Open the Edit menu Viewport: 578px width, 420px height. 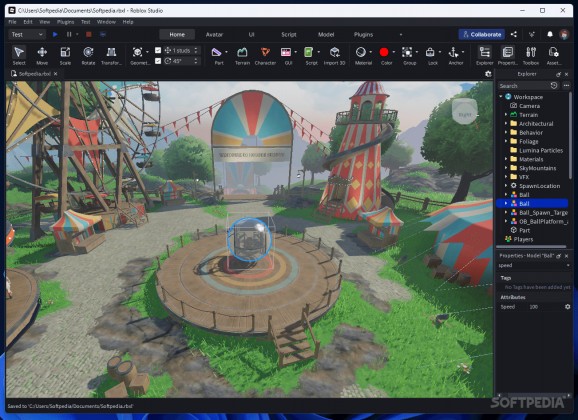tap(28, 22)
